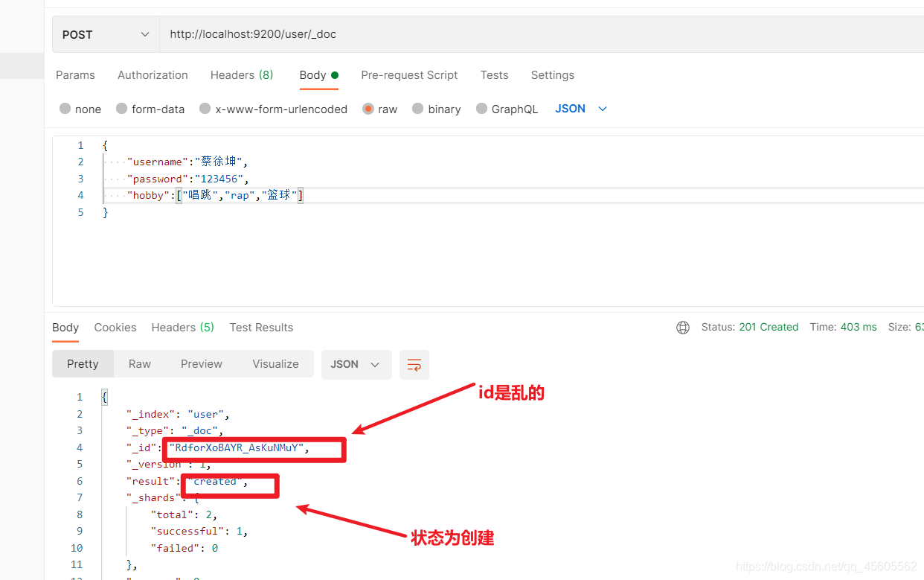The image size is (924, 580).
Task: Click the "failed": 0 response line
Action: (185, 548)
